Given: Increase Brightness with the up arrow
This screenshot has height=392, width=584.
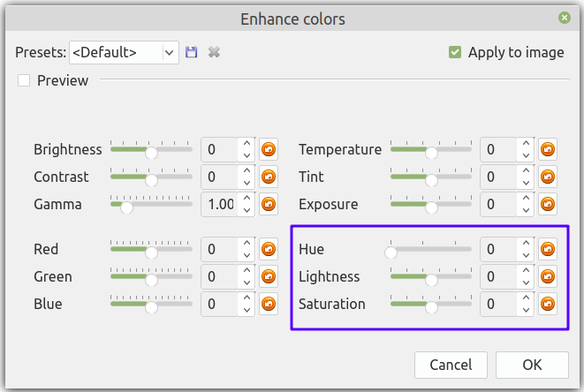Looking at the screenshot, I should coord(246,144).
